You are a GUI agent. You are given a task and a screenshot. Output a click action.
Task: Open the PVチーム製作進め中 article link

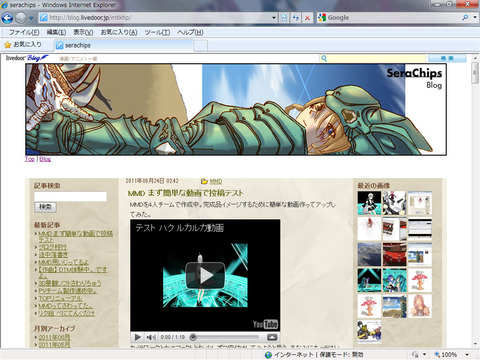(x=67, y=291)
